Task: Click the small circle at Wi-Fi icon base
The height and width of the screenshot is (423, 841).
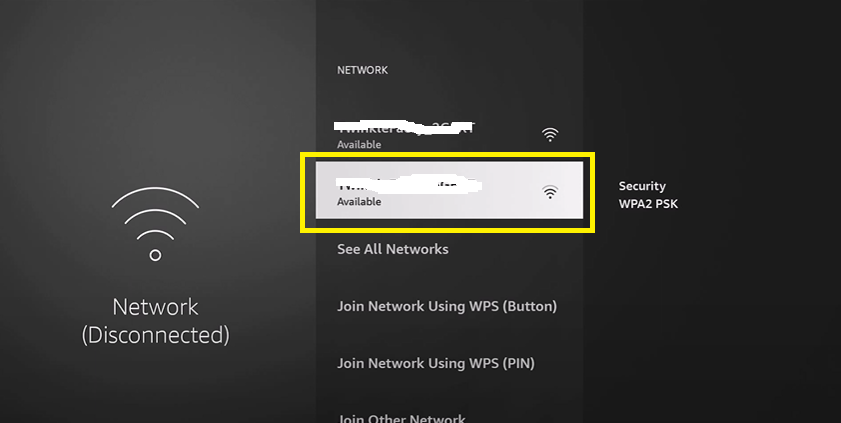Action: (x=155, y=255)
